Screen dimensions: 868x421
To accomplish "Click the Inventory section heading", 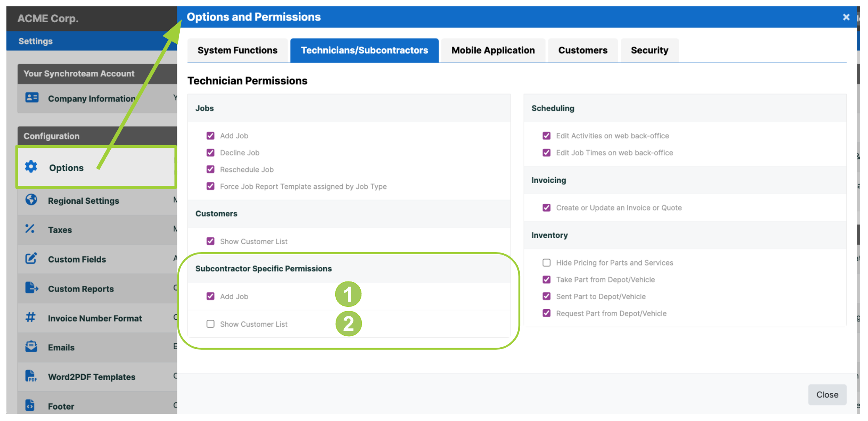I will pos(549,235).
